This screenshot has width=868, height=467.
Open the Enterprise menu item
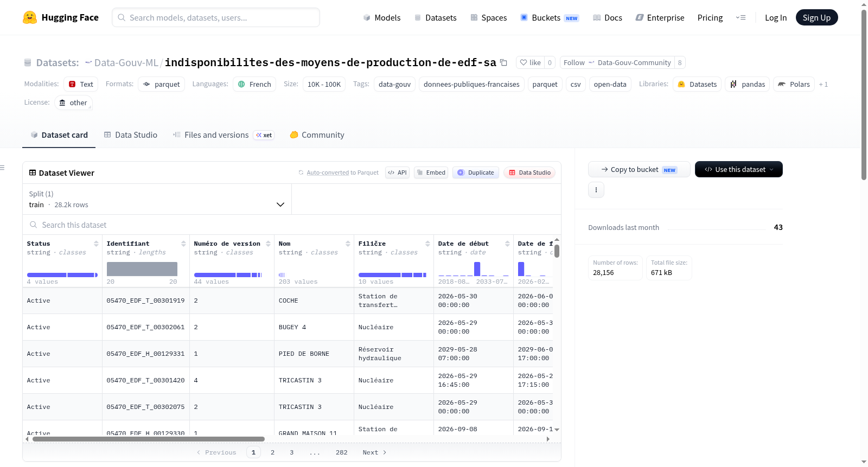point(660,17)
